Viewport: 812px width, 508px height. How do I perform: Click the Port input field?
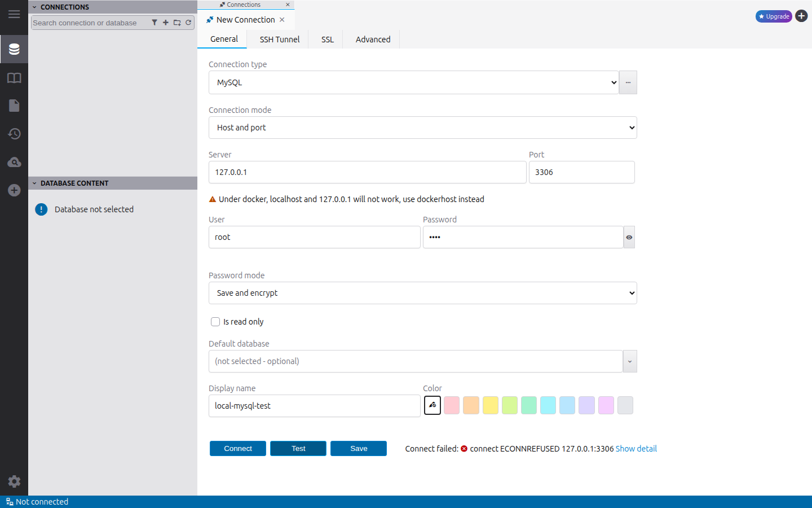(582, 172)
